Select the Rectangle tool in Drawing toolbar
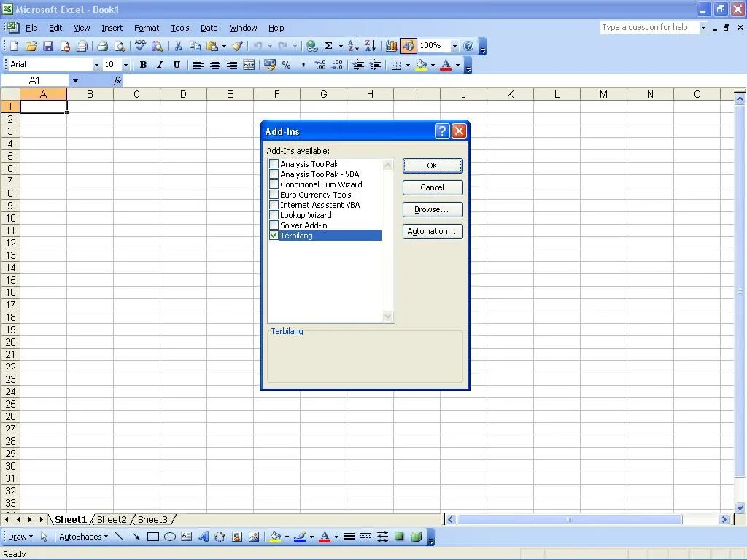This screenshot has width=747, height=560. 153,537
